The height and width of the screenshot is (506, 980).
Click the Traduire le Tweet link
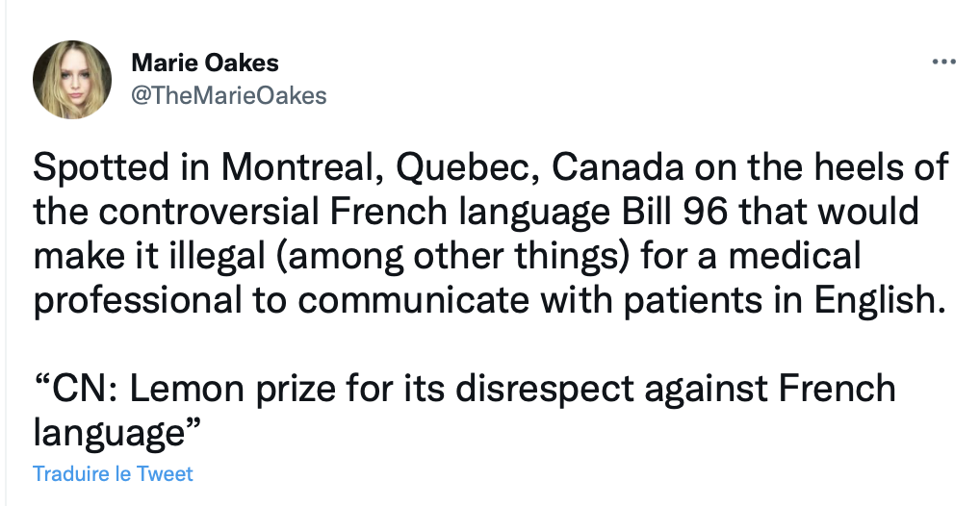coord(113,474)
